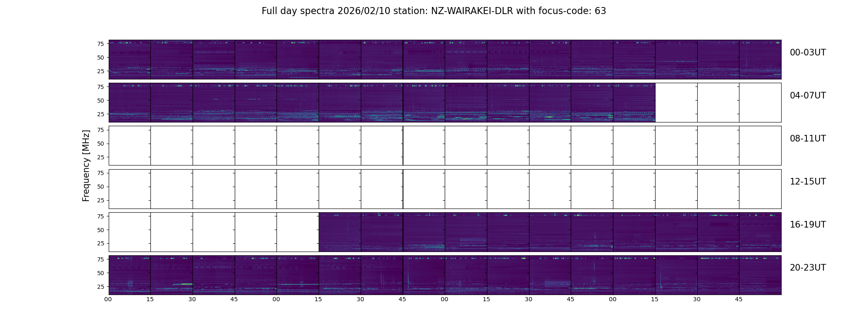Click the 16-19UT spectrogram data strip
This screenshot has width=868, height=331.
click(x=550, y=232)
